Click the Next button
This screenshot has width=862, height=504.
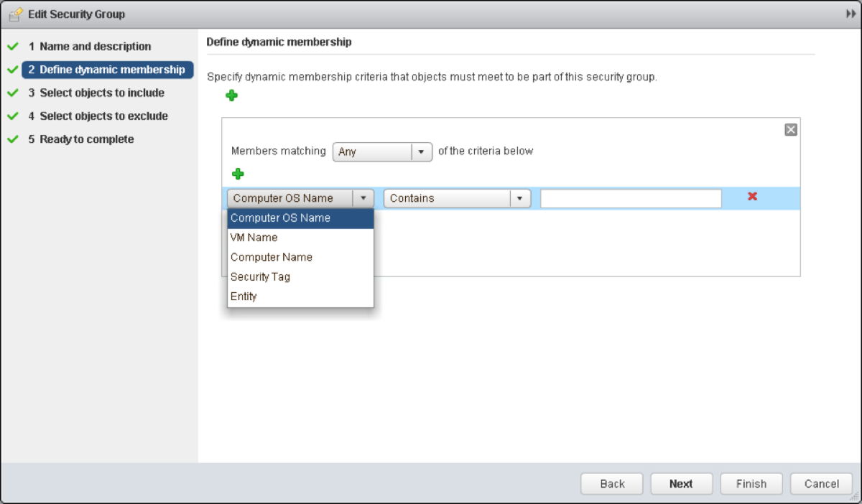click(681, 484)
